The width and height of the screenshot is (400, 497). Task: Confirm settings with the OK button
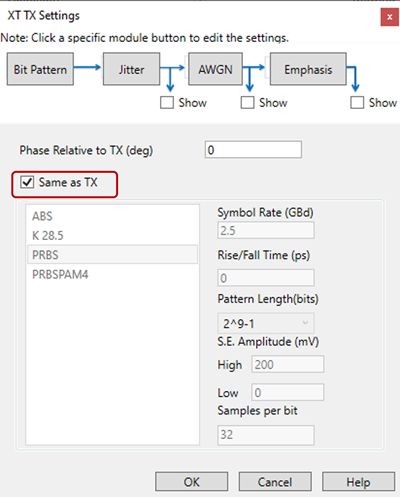192,482
